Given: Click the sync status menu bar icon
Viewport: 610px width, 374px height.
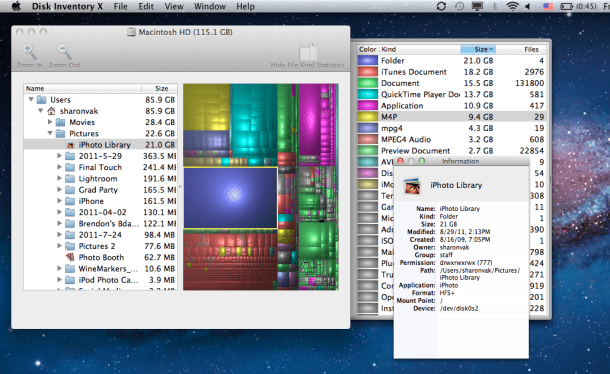Looking at the screenshot, I should click(441, 6).
